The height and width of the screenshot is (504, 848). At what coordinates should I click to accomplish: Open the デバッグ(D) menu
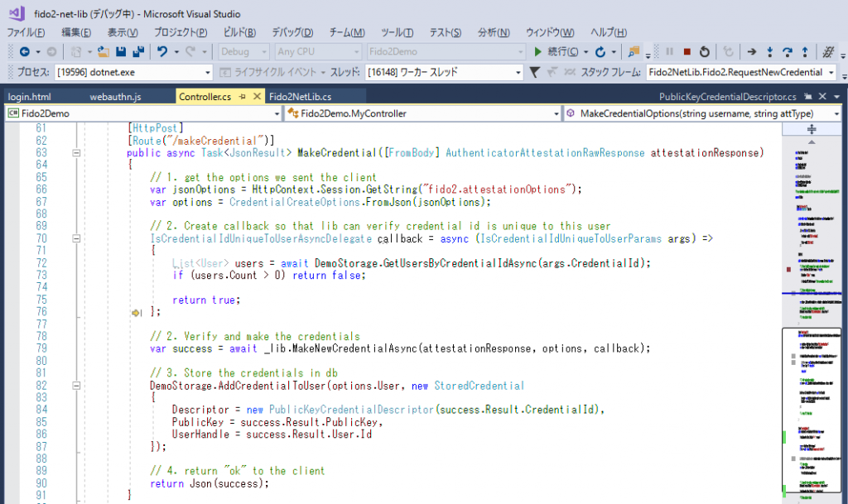point(292,32)
